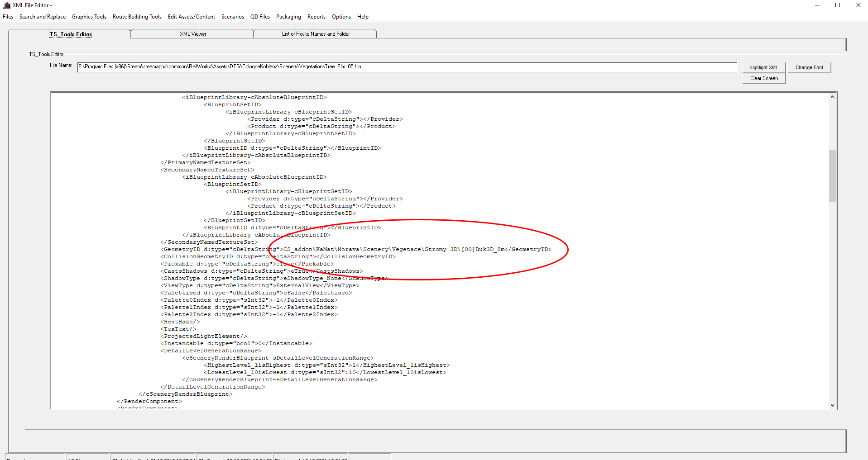Click the opening DetailLevelGenerationRange tag

[211, 351]
